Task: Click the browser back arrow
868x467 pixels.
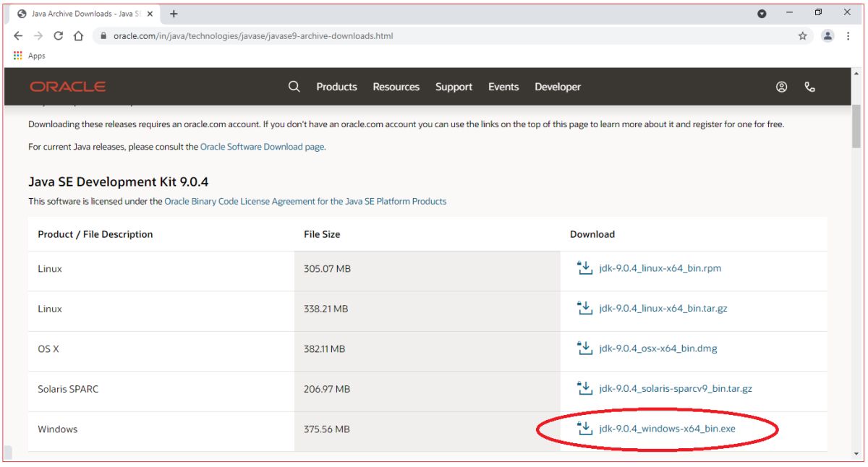Action: click(18, 35)
